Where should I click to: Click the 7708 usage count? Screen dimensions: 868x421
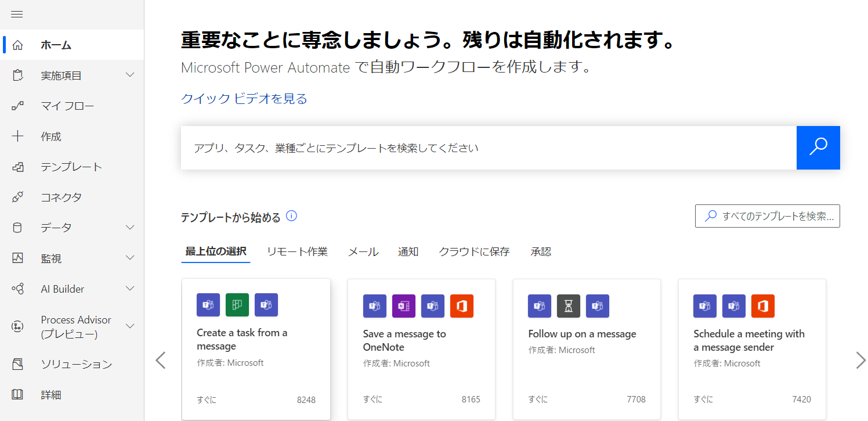click(x=636, y=400)
